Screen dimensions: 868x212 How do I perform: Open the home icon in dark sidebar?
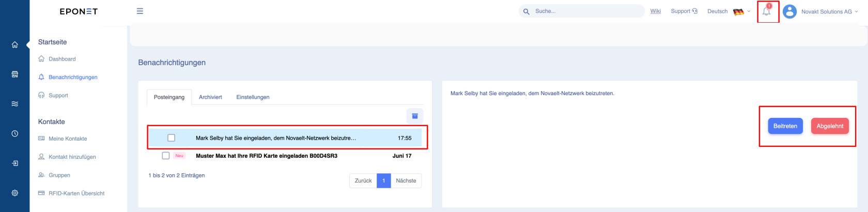pos(14,45)
